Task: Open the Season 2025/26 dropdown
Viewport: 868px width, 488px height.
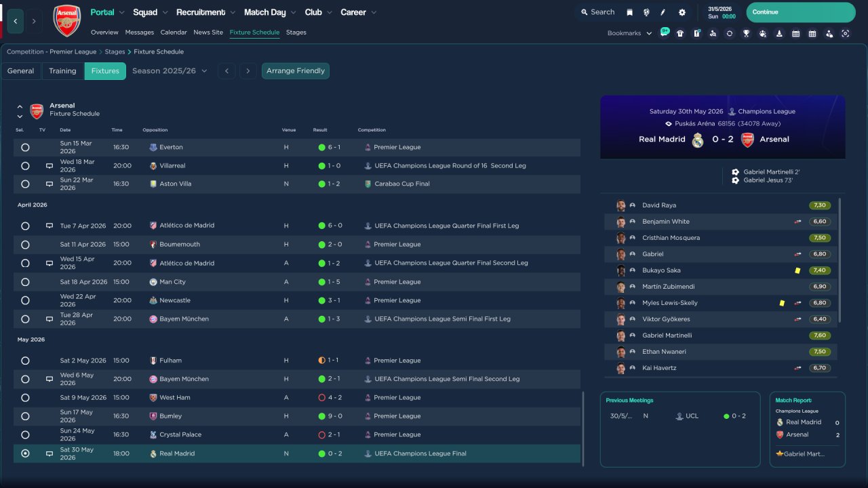Action: tap(170, 71)
